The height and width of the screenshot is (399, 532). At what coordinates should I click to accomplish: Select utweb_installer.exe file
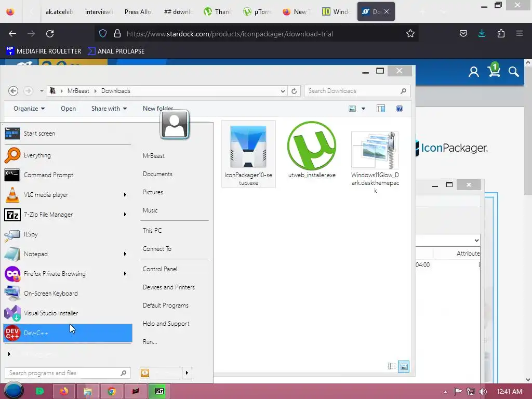(x=312, y=150)
